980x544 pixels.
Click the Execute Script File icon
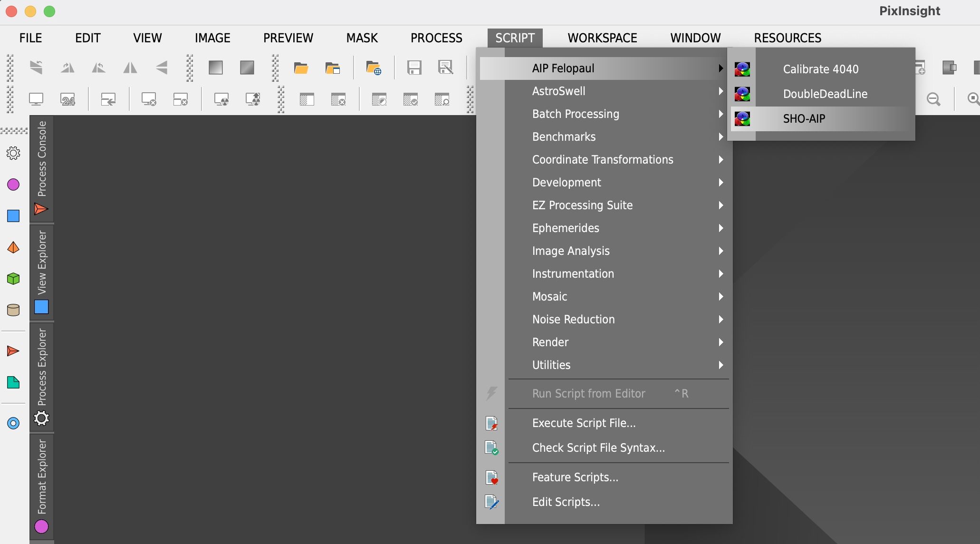click(491, 423)
